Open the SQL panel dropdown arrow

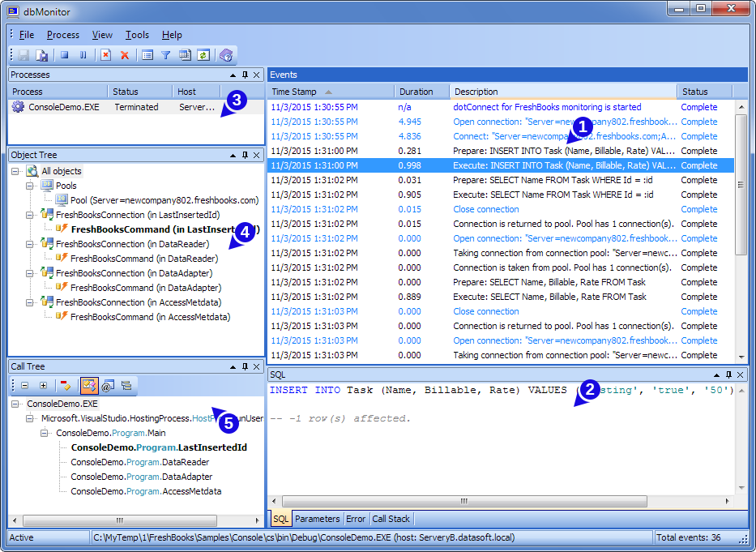click(x=716, y=375)
